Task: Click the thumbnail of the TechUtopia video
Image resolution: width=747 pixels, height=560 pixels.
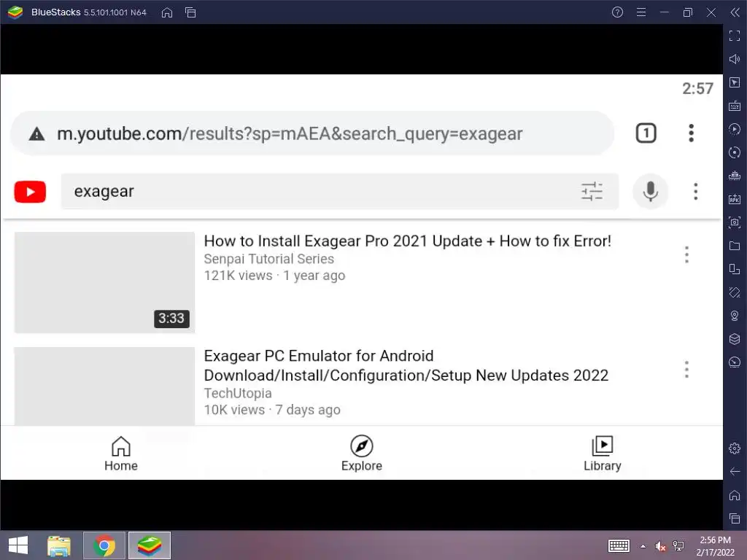Action: (x=104, y=386)
